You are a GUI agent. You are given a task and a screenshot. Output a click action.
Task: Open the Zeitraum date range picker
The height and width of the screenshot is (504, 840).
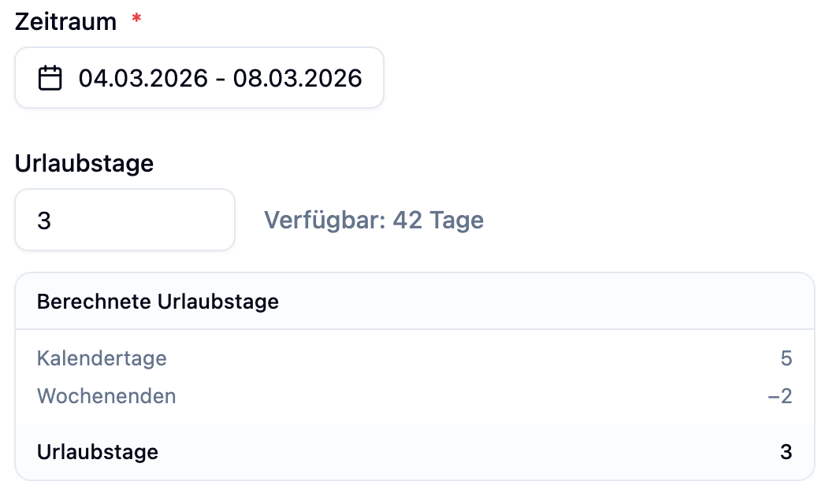(x=199, y=78)
